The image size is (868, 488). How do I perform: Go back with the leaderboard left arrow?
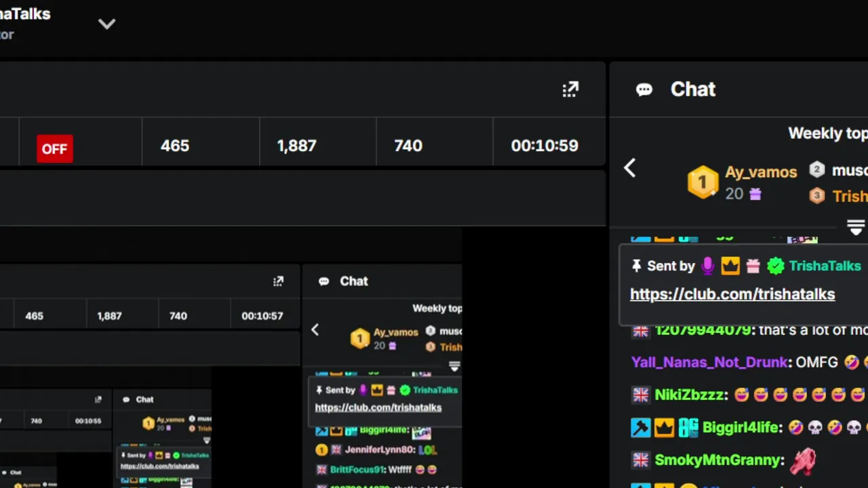click(x=630, y=168)
